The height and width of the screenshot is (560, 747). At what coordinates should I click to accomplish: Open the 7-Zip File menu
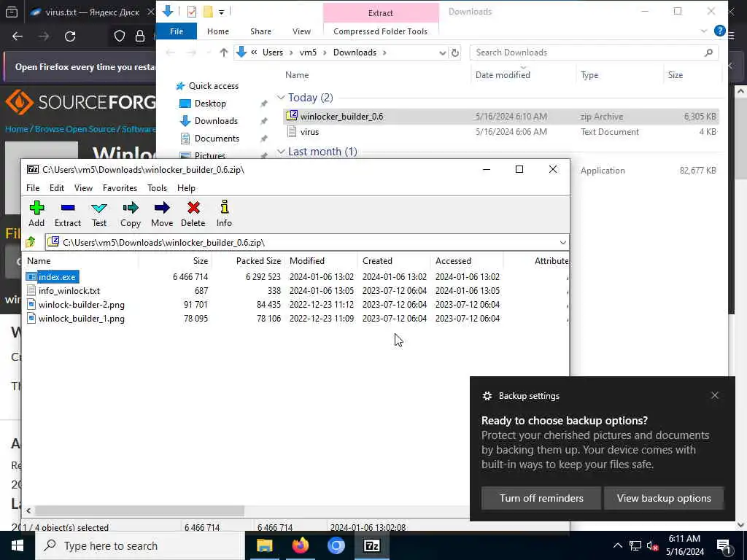pyautogui.click(x=33, y=188)
